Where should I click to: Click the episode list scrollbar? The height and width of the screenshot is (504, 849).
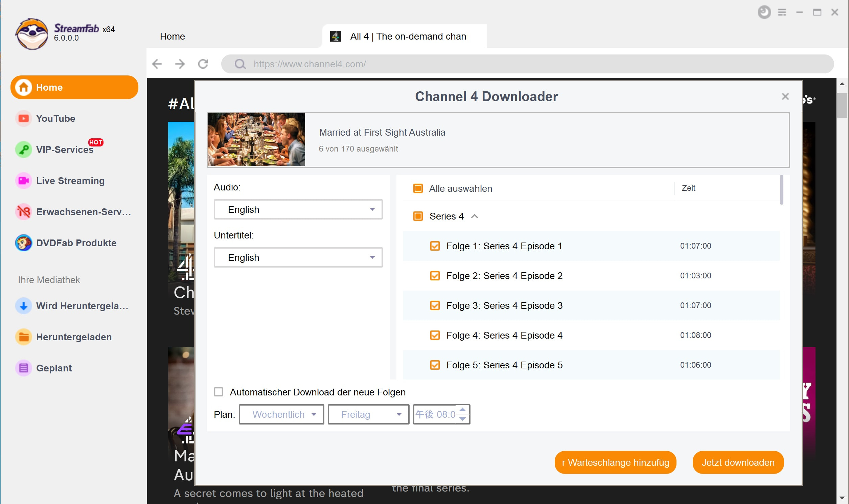coord(782,190)
